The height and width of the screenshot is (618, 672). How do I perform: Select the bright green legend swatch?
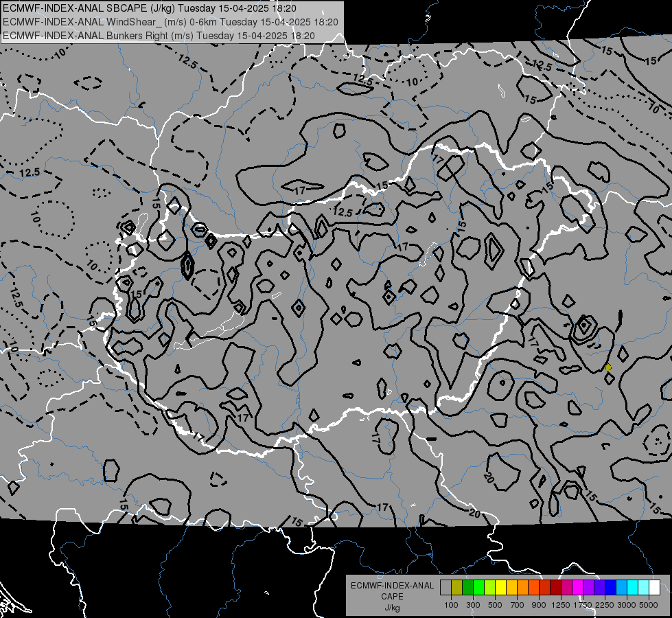click(478, 587)
